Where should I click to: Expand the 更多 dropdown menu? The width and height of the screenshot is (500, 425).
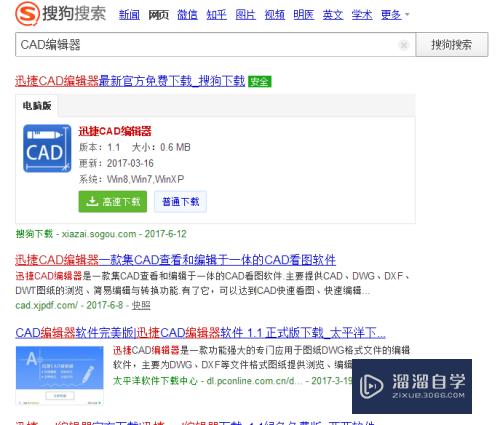pyautogui.click(x=395, y=15)
